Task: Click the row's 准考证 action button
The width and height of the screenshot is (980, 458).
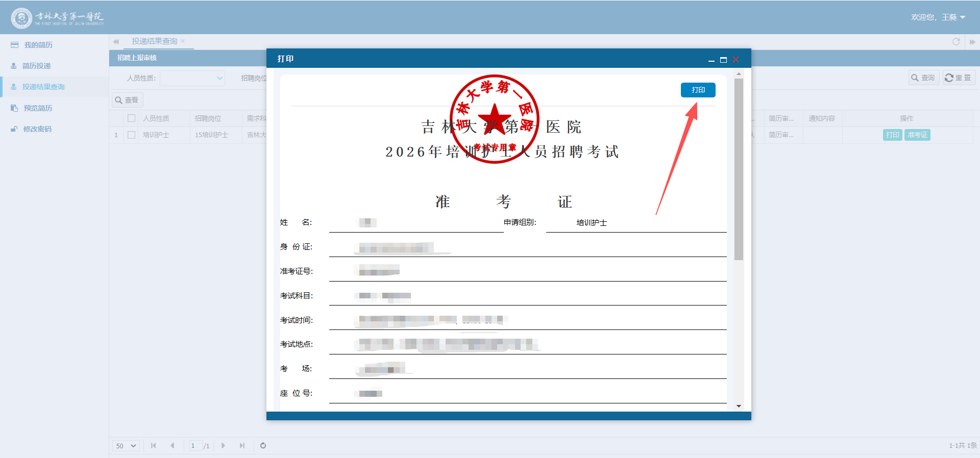Action: [917, 135]
